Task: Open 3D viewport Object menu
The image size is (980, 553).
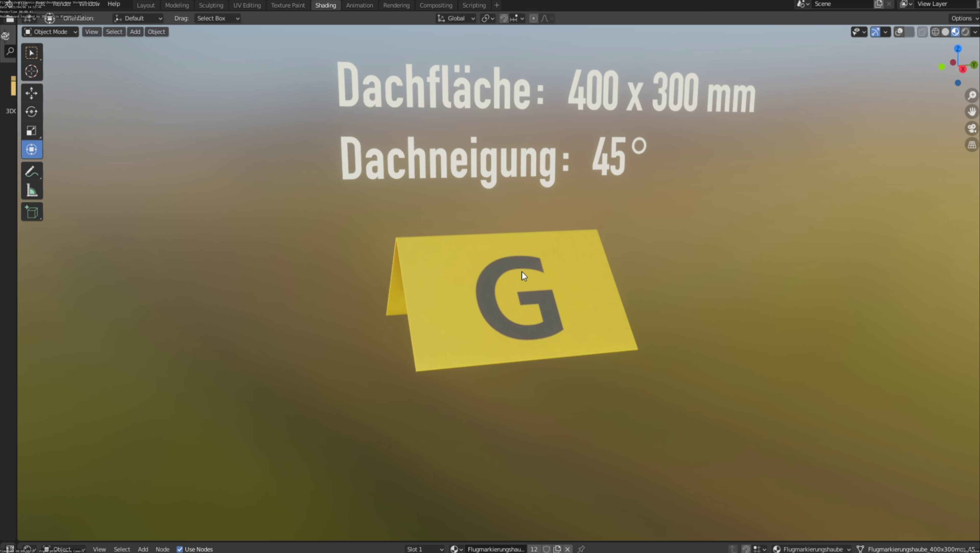Action: click(156, 32)
